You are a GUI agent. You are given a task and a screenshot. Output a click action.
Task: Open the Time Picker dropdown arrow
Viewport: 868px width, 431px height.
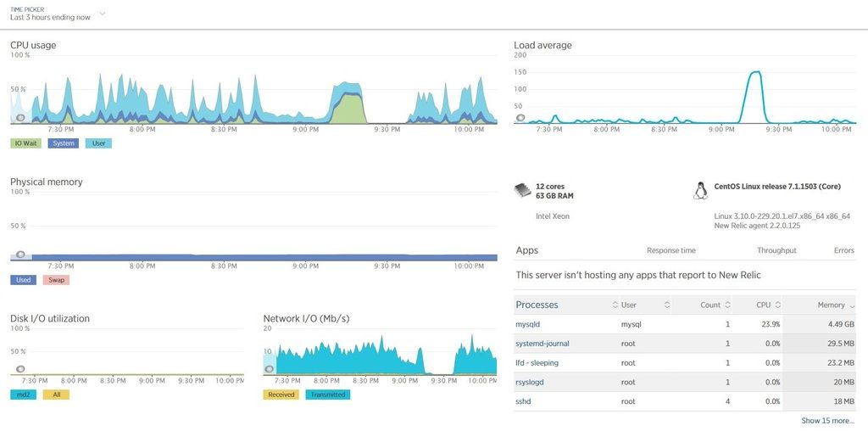click(103, 14)
